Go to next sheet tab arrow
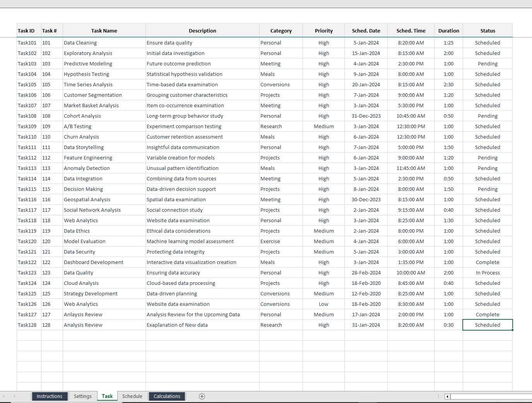Screen dimensions: 532x403 tap(14, 396)
